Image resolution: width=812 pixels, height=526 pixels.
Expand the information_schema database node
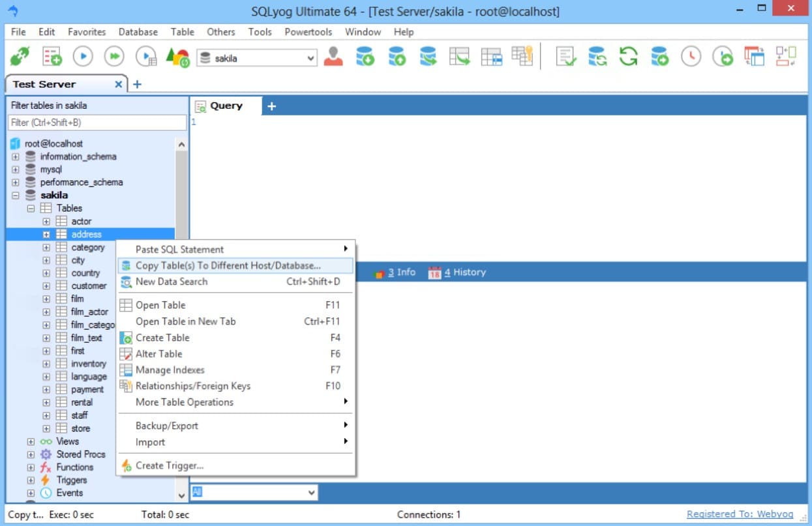click(16, 156)
